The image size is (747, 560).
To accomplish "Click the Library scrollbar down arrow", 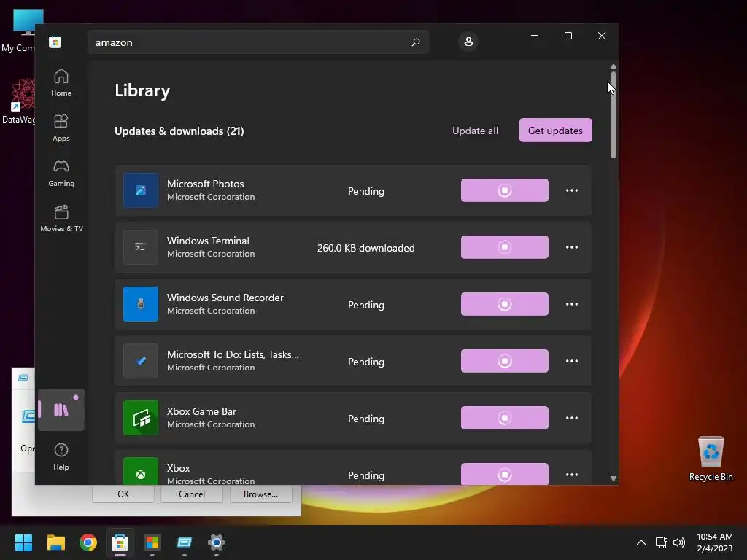I will 613,478.
